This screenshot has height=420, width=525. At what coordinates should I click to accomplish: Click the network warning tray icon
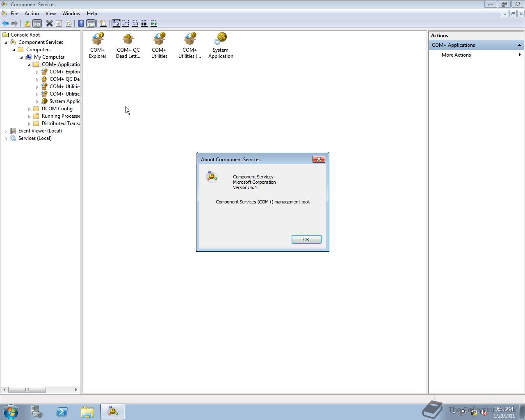coord(473,413)
